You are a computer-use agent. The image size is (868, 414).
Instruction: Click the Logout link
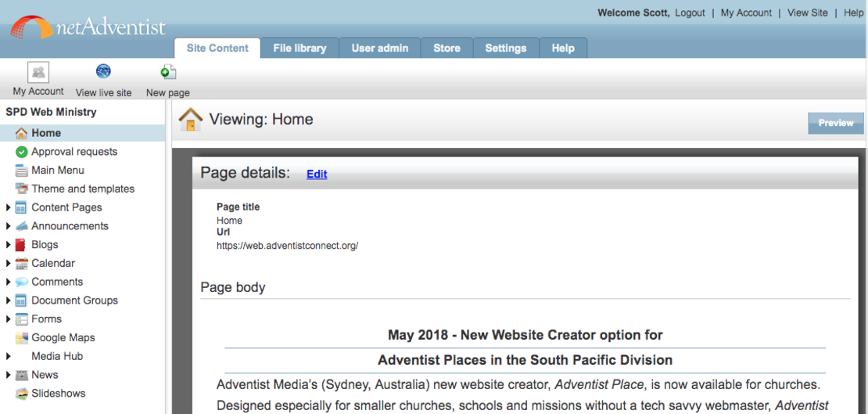click(x=690, y=13)
